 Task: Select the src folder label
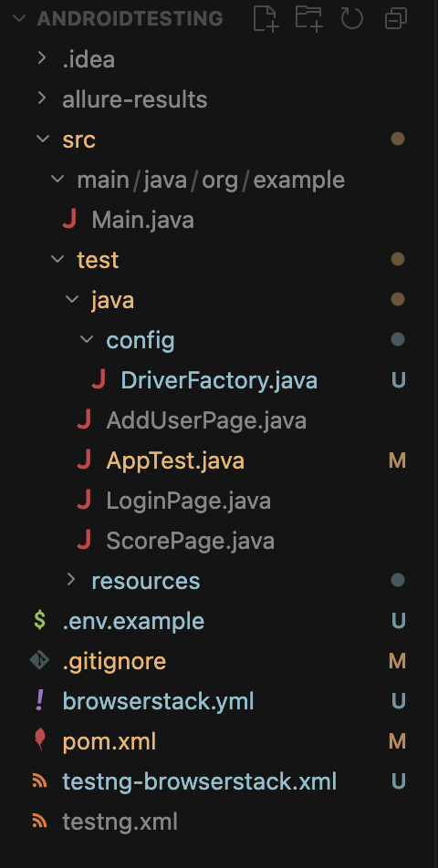78,139
